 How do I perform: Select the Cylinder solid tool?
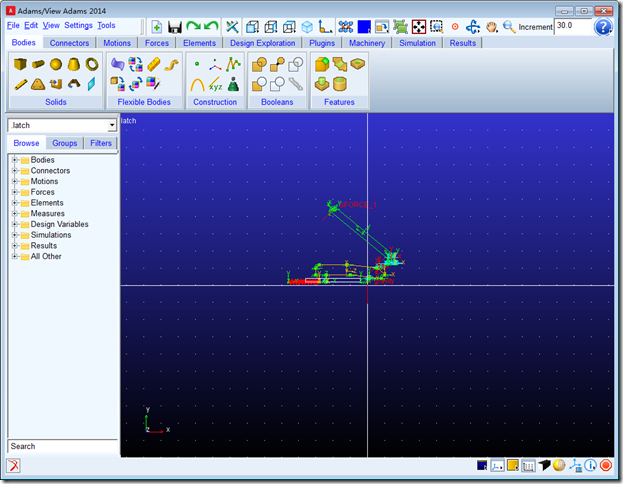click(38, 64)
